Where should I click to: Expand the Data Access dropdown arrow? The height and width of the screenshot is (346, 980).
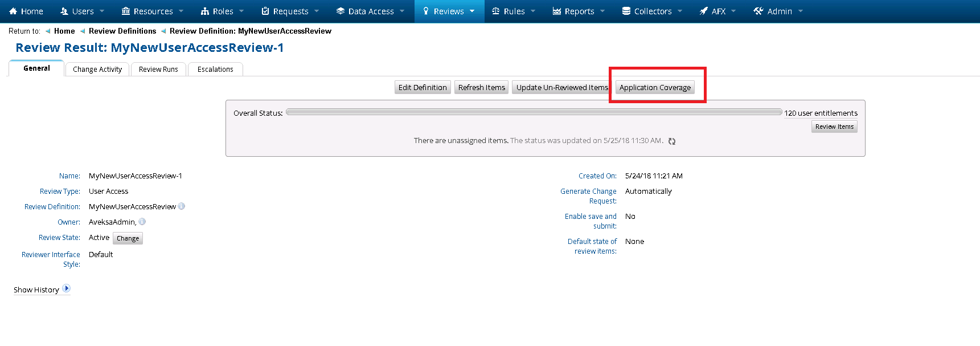point(402,11)
